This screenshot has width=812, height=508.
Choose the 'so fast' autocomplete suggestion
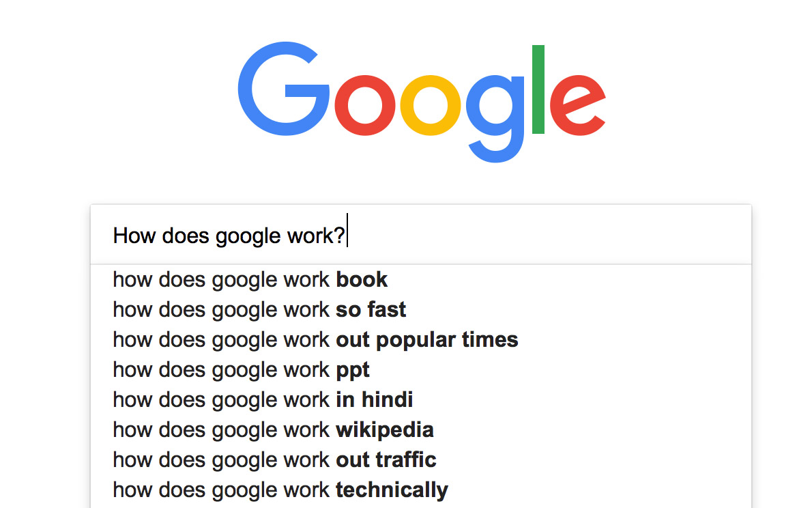click(259, 310)
